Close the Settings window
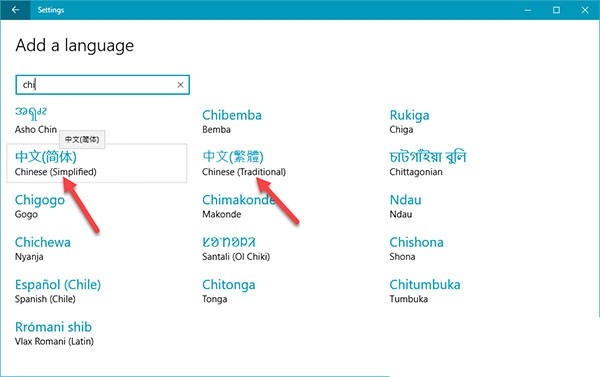The height and width of the screenshot is (377, 600). pyautogui.click(x=585, y=10)
